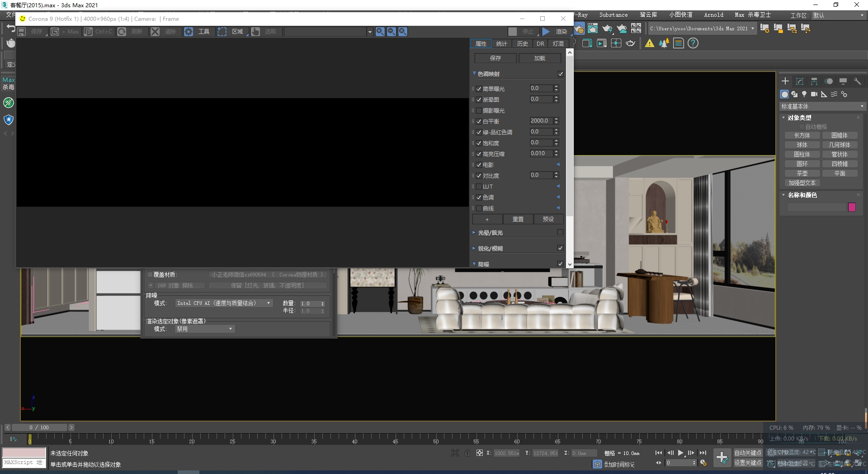Screen dimensions: 868x474
Task: Collapse the 色调映射 section
Action: coord(474,73)
